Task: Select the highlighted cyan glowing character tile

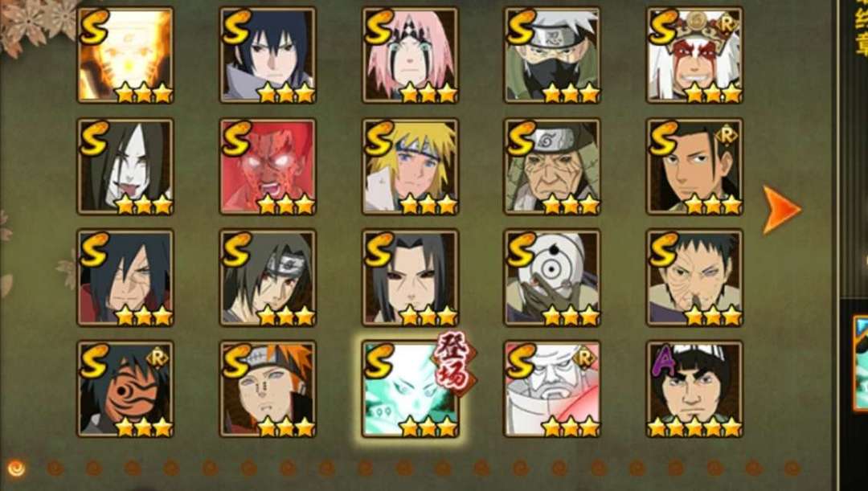Action: point(410,389)
